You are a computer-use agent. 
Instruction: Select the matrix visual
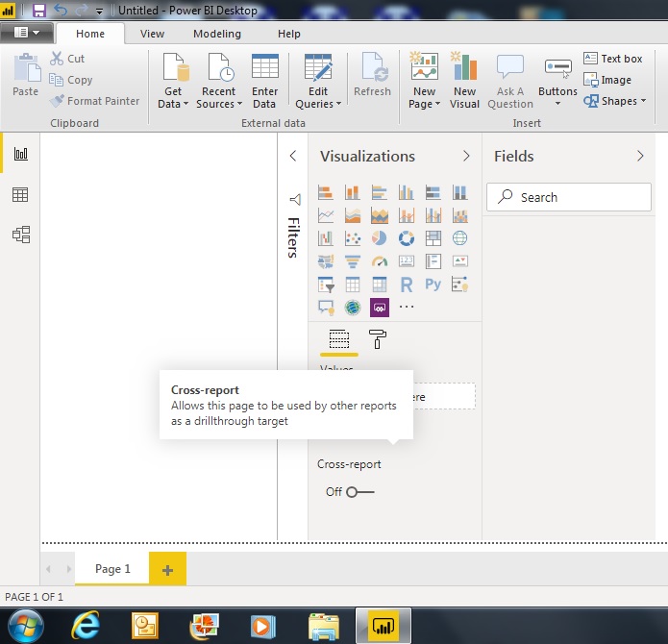[x=379, y=285]
